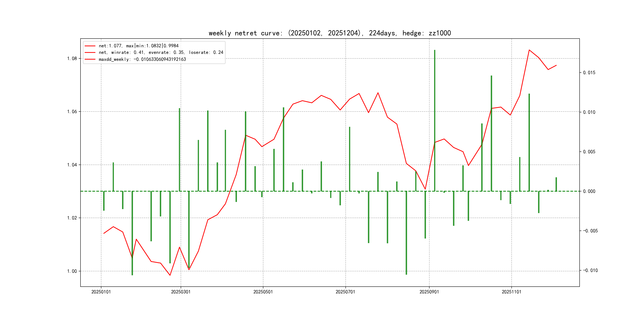
Task: Click x-axis date label 20250101
Action: pos(101,292)
